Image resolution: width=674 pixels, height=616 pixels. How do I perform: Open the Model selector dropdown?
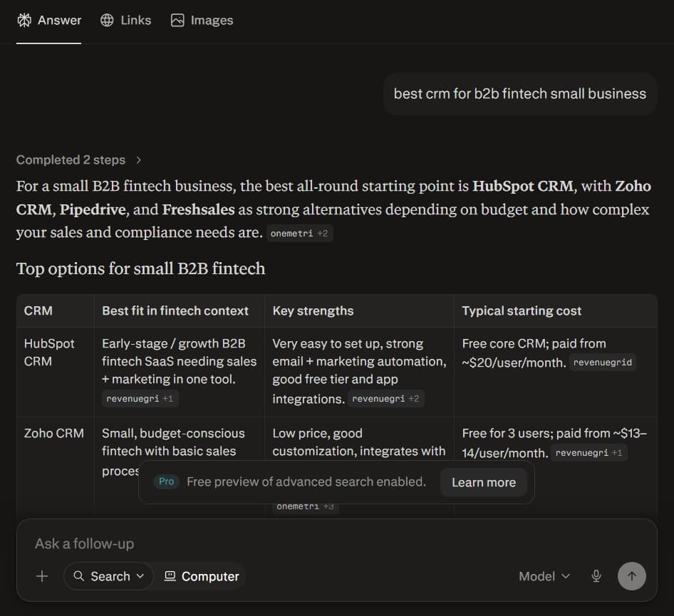point(544,576)
